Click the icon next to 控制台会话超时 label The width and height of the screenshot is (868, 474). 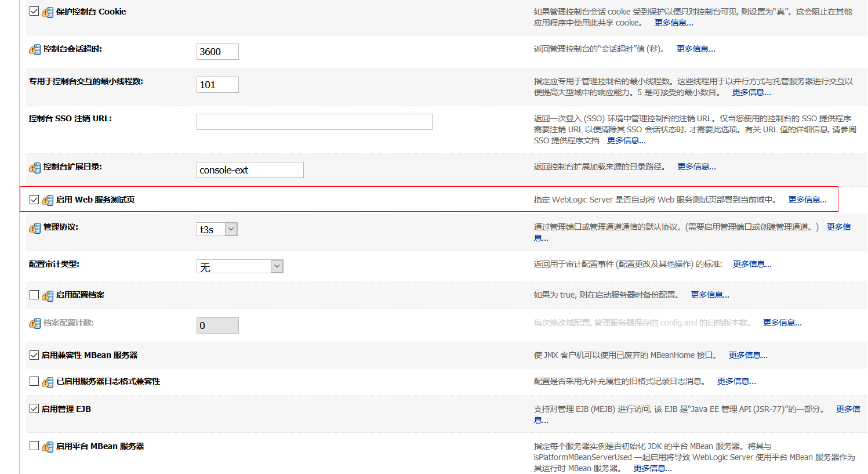tap(35, 50)
